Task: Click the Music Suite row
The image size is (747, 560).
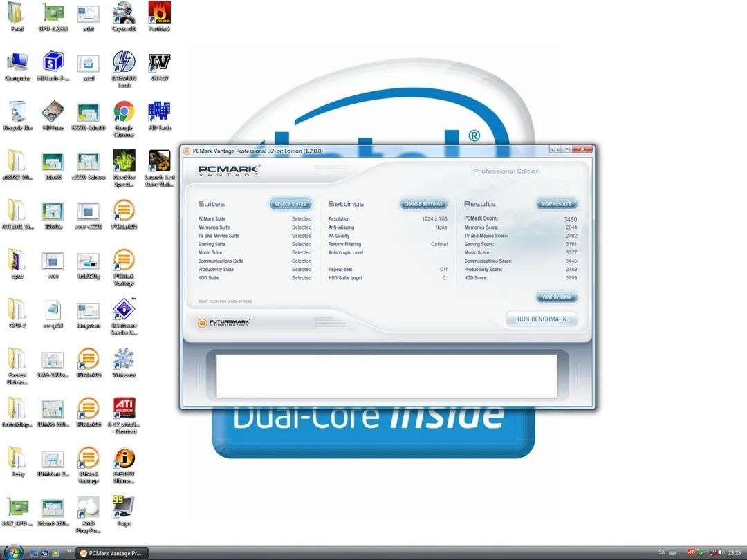Action: point(255,253)
